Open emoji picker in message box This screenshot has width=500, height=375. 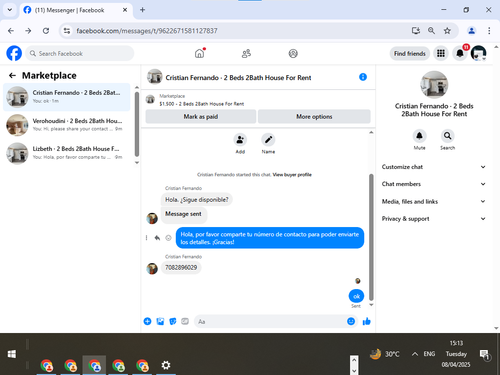(351, 321)
